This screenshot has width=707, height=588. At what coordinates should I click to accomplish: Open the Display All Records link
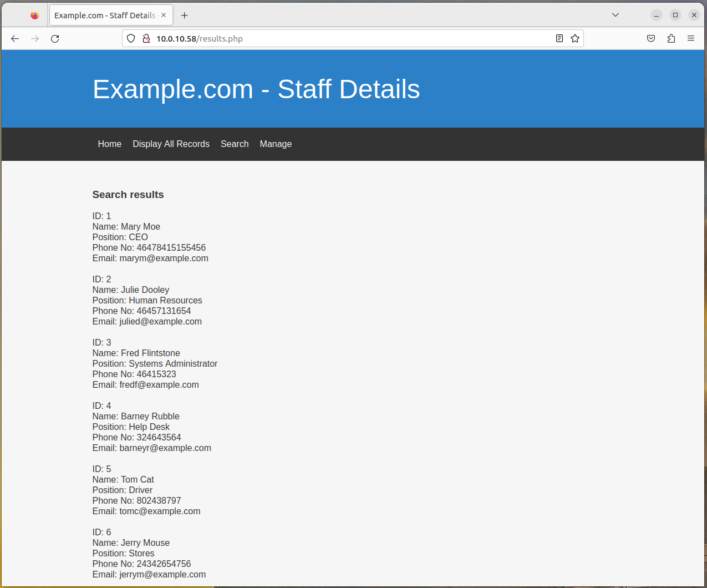pyautogui.click(x=171, y=144)
